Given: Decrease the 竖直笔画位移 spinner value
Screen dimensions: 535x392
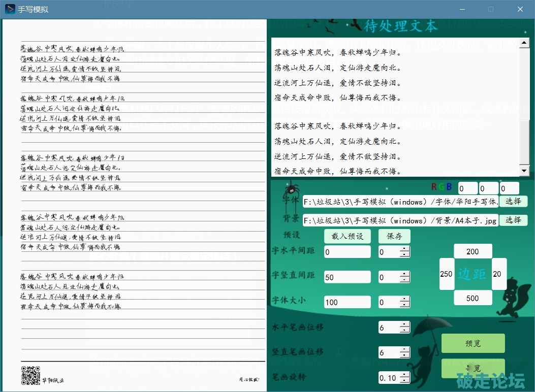Looking at the screenshot, I should tap(404, 355).
